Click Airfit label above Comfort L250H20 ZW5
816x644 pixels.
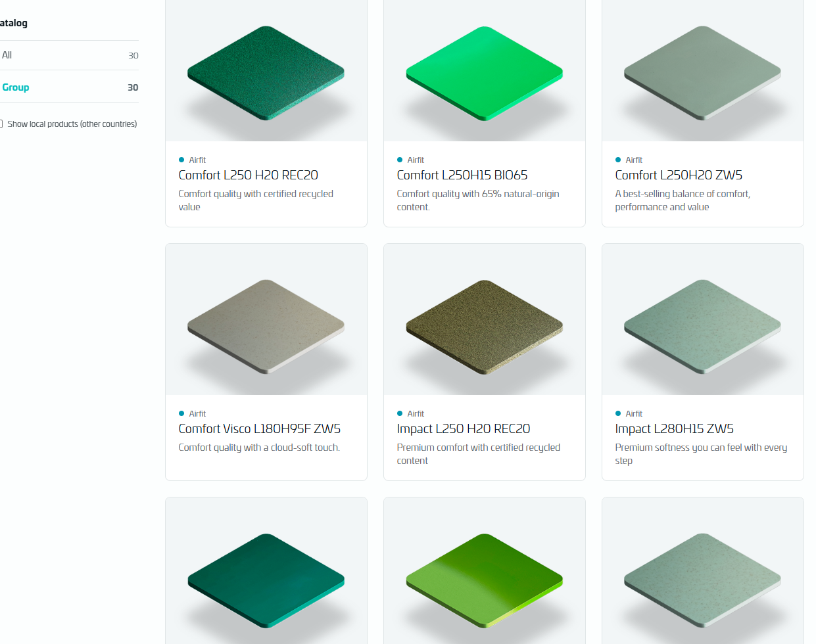pos(634,160)
